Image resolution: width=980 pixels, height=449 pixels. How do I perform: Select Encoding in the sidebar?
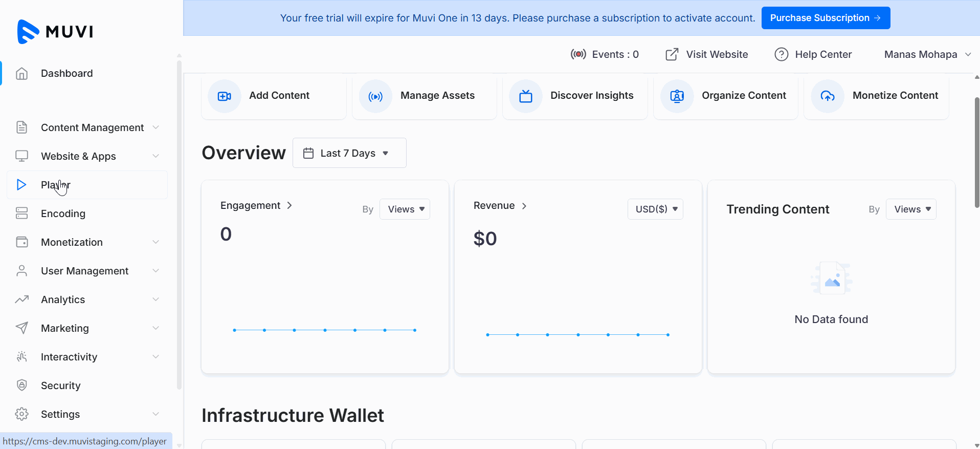[x=63, y=213]
